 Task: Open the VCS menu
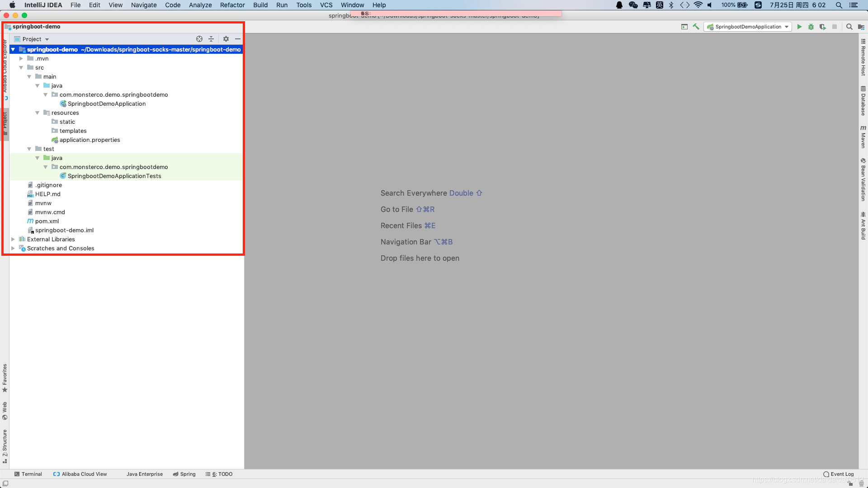(x=326, y=5)
